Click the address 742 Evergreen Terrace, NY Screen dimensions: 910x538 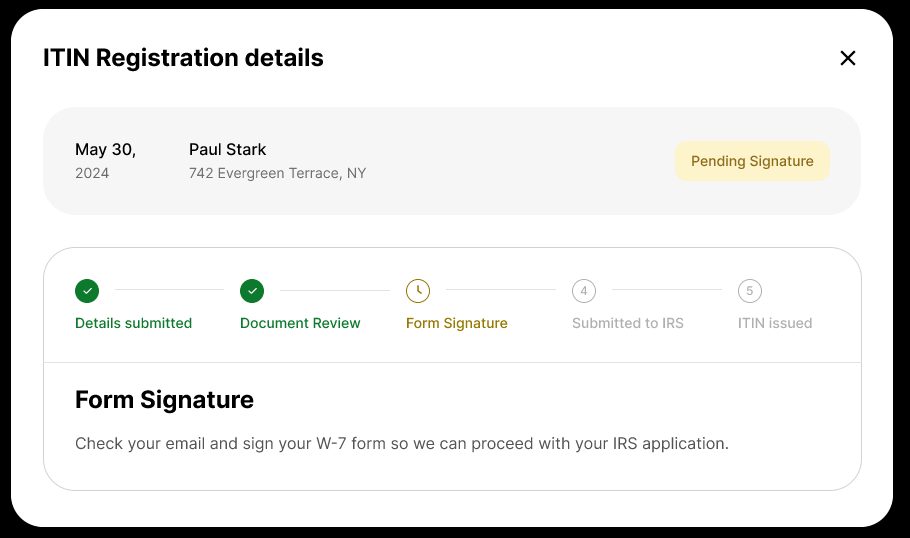(277, 174)
